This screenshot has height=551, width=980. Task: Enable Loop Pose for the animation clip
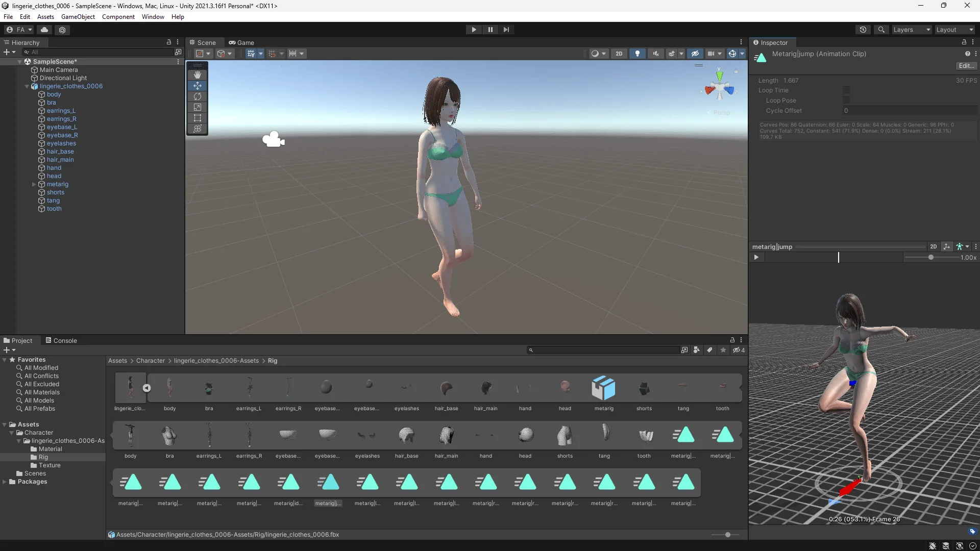point(846,101)
